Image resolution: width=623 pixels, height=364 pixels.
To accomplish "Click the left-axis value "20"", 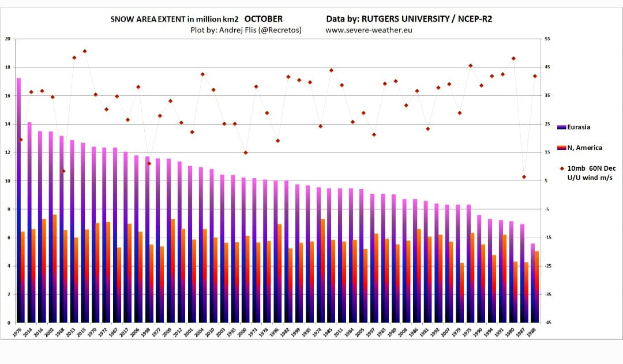I will pos(7,39).
